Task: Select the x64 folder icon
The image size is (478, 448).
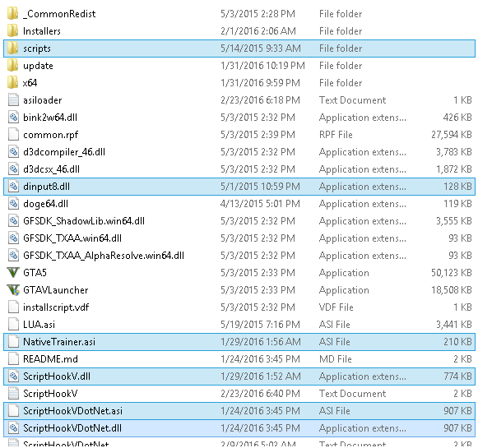Action: coord(13,82)
